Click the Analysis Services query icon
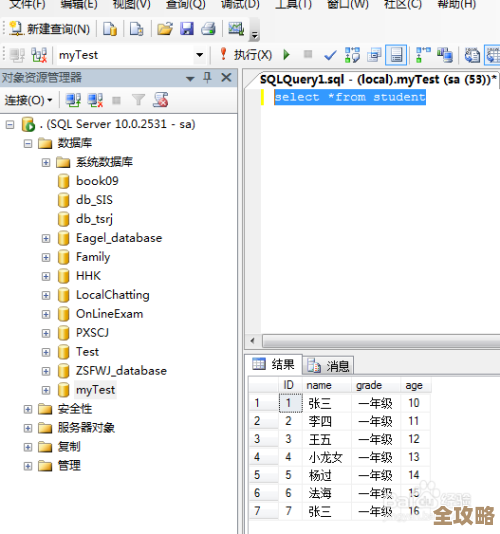500x534 pixels. click(x=137, y=29)
